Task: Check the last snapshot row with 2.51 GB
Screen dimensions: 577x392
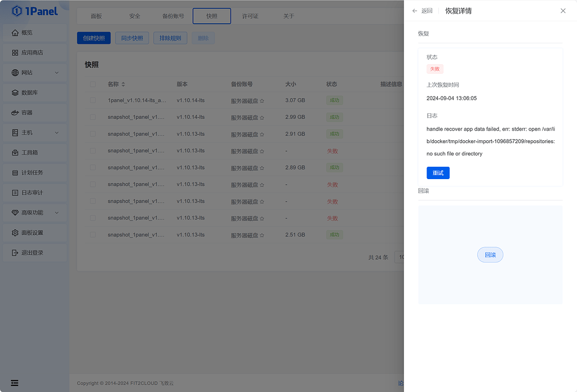Action: [93, 234]
